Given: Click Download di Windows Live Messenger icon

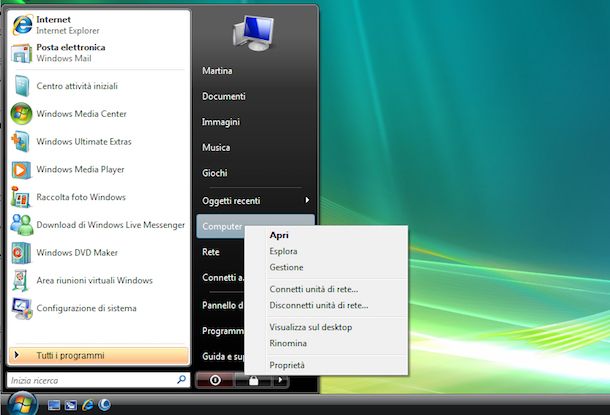Looking at the screenshot, I should click(21, 225).
